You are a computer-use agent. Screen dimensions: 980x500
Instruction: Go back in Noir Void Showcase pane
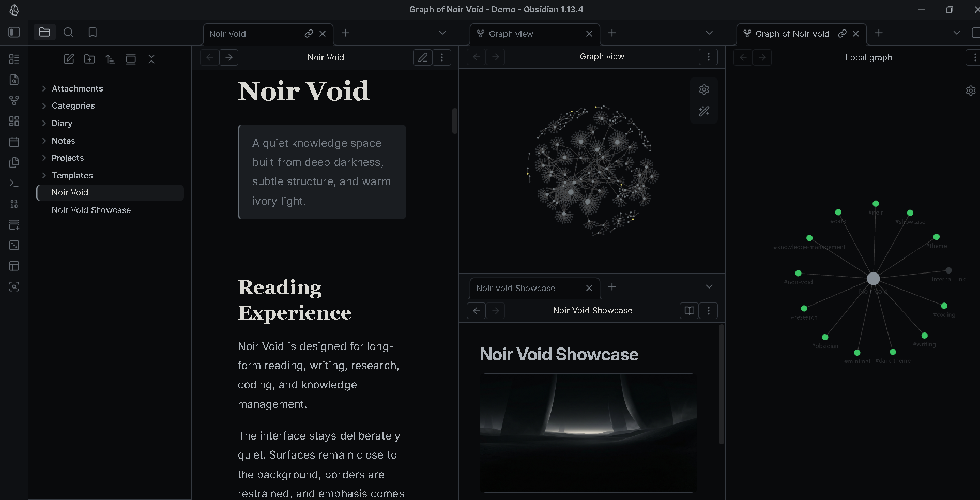(476, 311)
